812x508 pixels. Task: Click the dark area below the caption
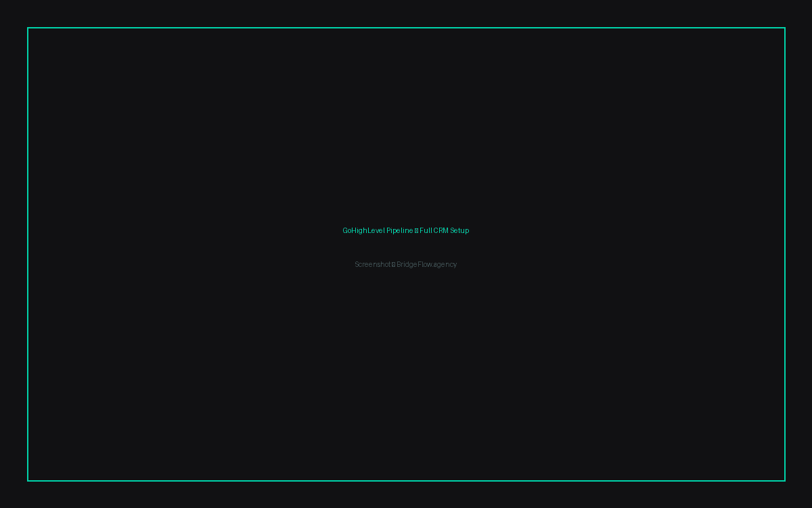406,373
